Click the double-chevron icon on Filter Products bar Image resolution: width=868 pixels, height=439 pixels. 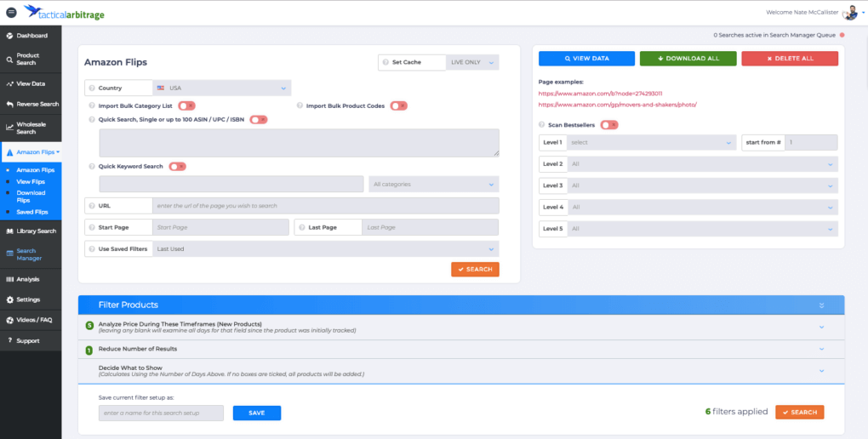(821, 305)
